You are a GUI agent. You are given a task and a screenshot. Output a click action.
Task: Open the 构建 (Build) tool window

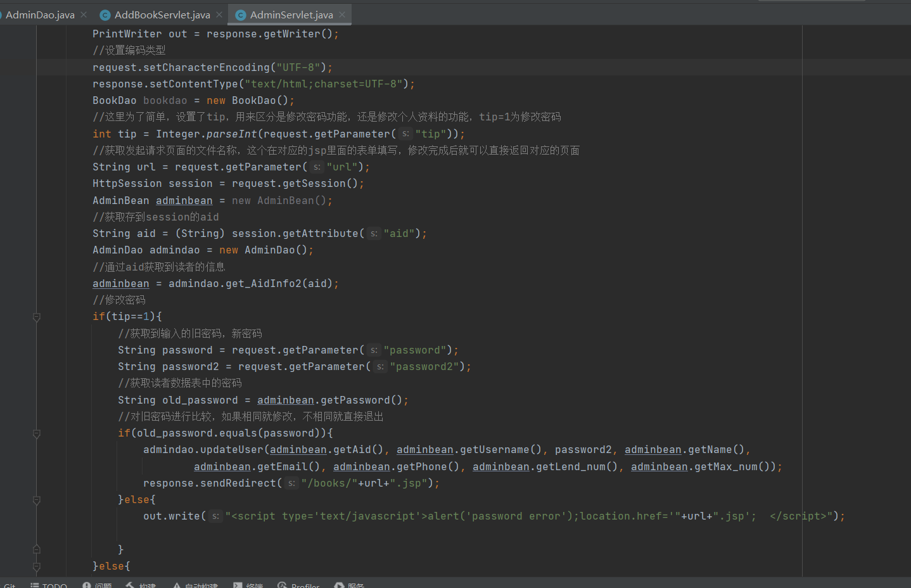tap(141, 585)
